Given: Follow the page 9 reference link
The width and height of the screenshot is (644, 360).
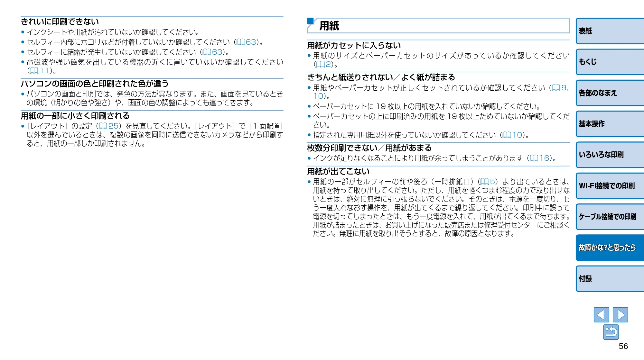Looking at the screenshot, I should [x=559, y=88].
